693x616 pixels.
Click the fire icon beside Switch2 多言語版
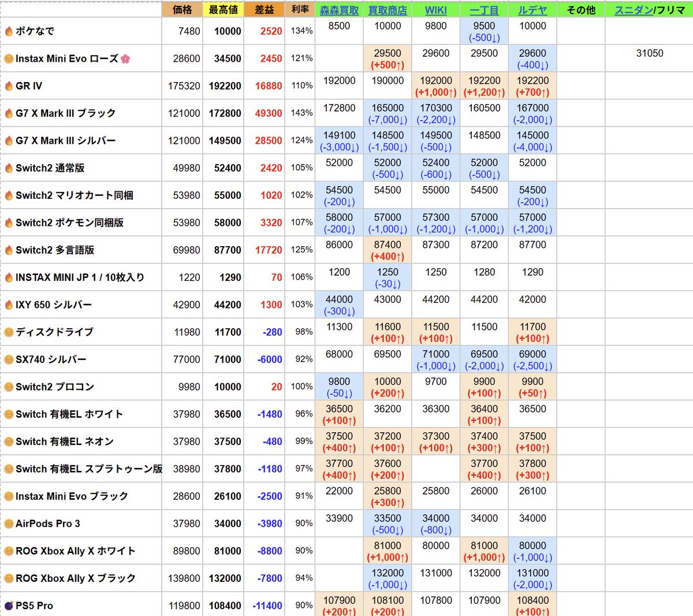point(9,250)
